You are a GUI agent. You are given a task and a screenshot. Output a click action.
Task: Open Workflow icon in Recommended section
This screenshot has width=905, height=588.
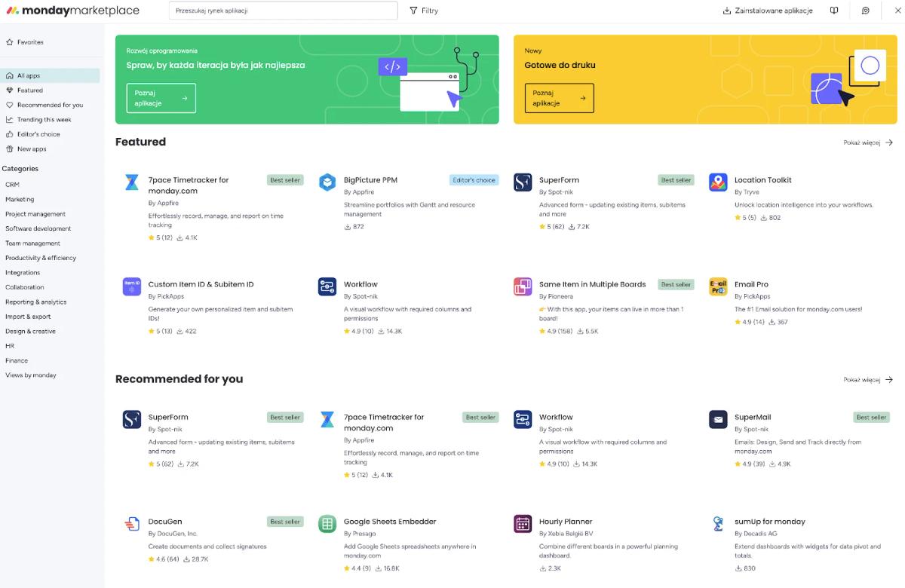pos(523,419)
